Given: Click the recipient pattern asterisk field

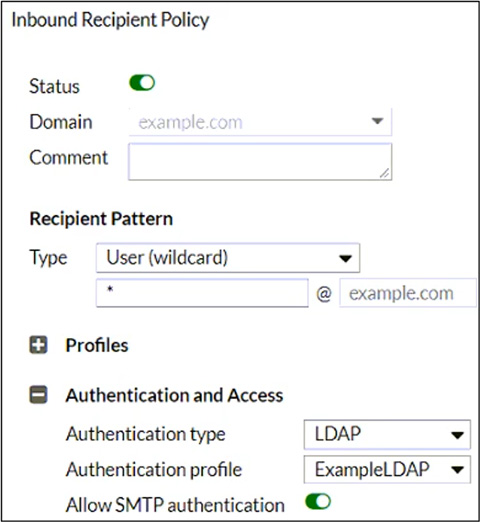Looking at the screenshot, I should [x=202, y=293].
